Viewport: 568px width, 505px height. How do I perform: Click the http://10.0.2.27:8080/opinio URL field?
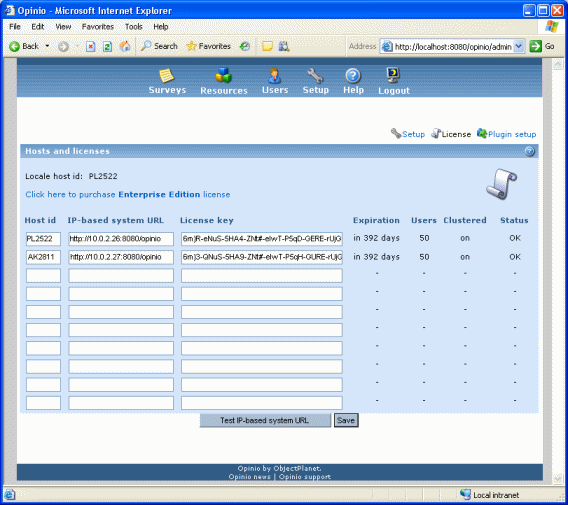(x=121, y=257)
